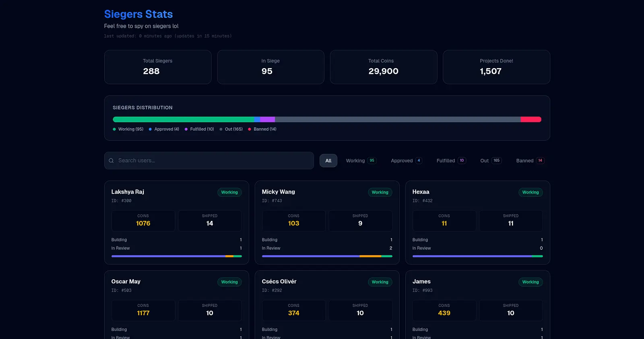Click James's Working status badge

pyautogui.click(x=530, y=282)
